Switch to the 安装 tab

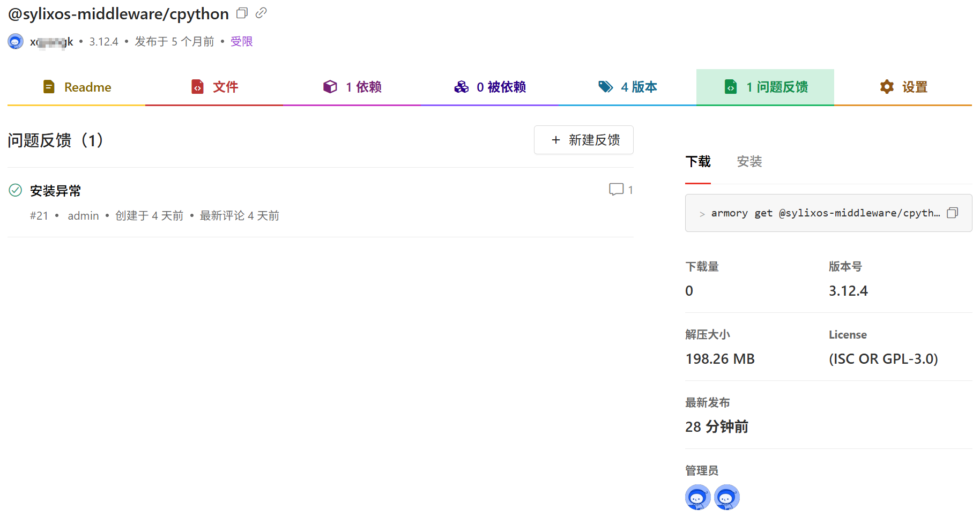(x=749, y=161)
